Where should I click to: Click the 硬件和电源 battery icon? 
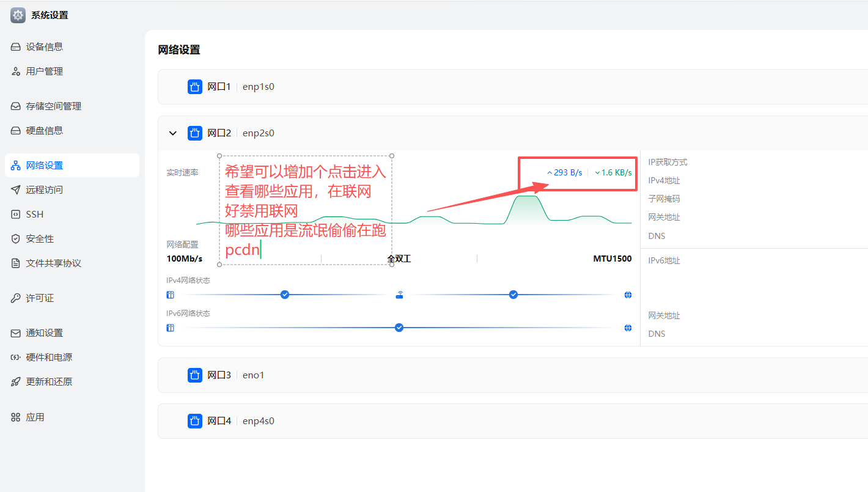(16, 358)
